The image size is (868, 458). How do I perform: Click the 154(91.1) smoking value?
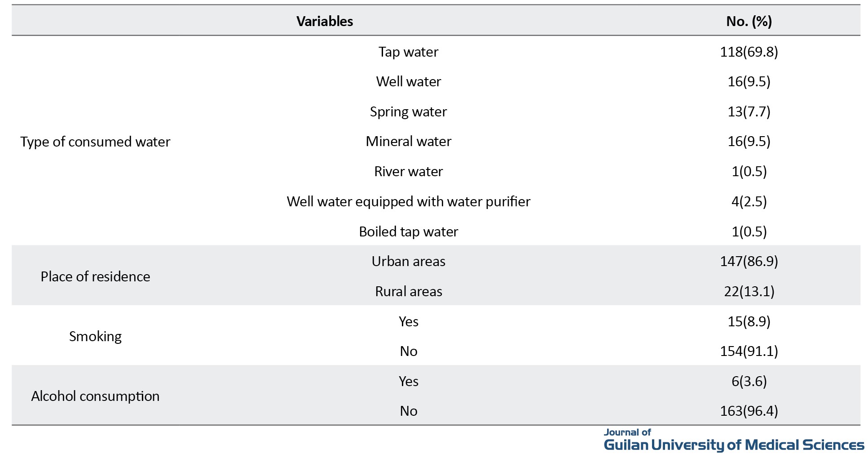749,351
